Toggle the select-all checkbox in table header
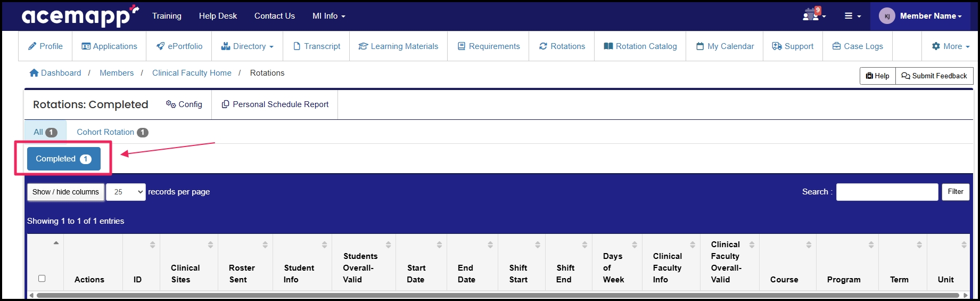Viewport: 980px width, 301px height. [42, 278]
